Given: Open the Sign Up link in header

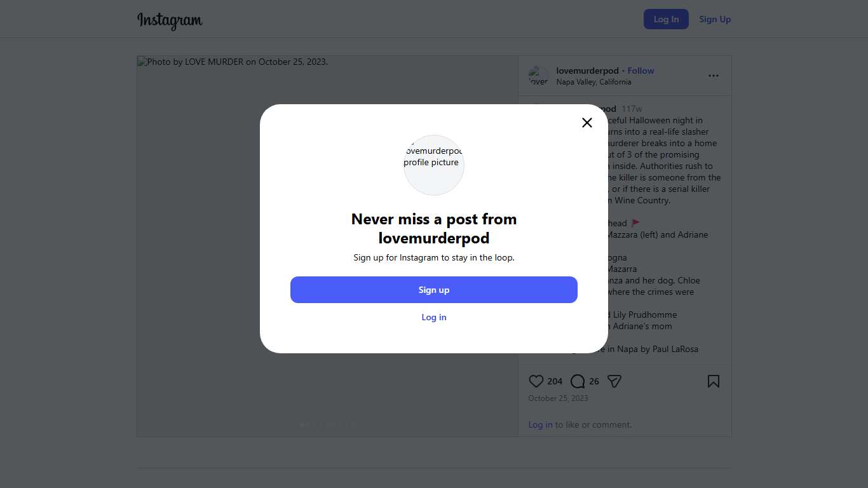Looking at the screenshot, I should pos(715,19).
